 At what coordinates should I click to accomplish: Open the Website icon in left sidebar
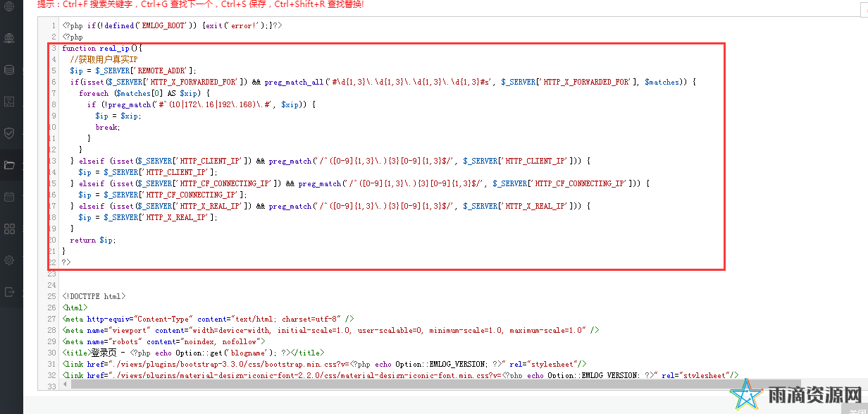pos(9,37)
